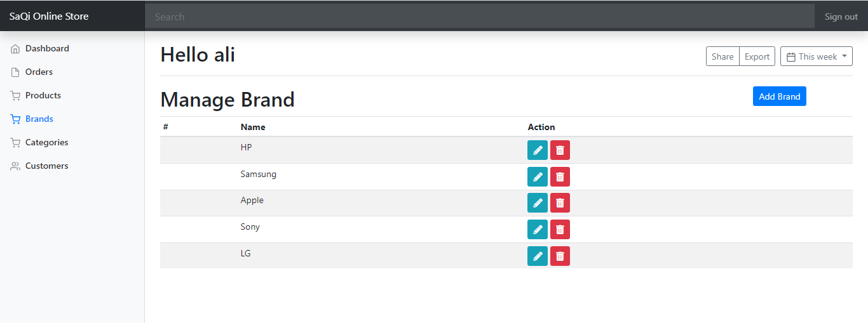
Task: Click the trash icon for LG
Action: click(x=560, y=256)
